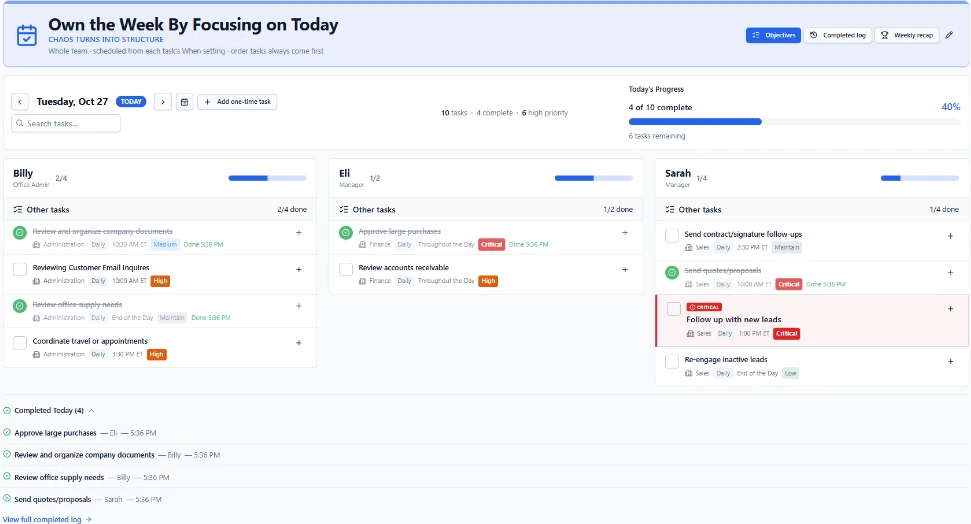The image size is (971, 524).
Task: Click the pencil edit icon in header
Action: (x=949, y=35)
